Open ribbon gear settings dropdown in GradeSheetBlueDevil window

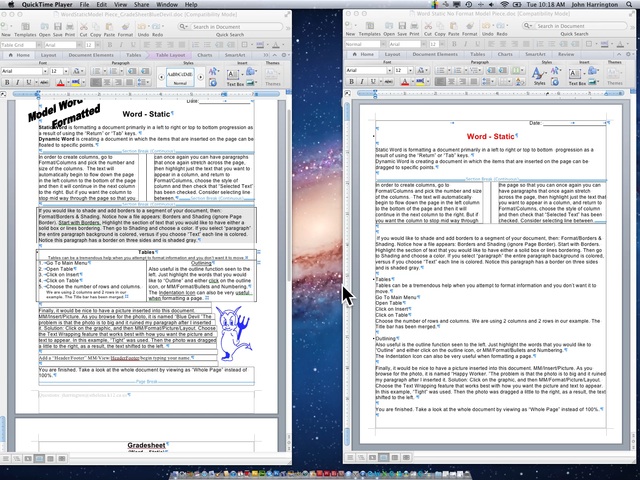tap(285, 55)
